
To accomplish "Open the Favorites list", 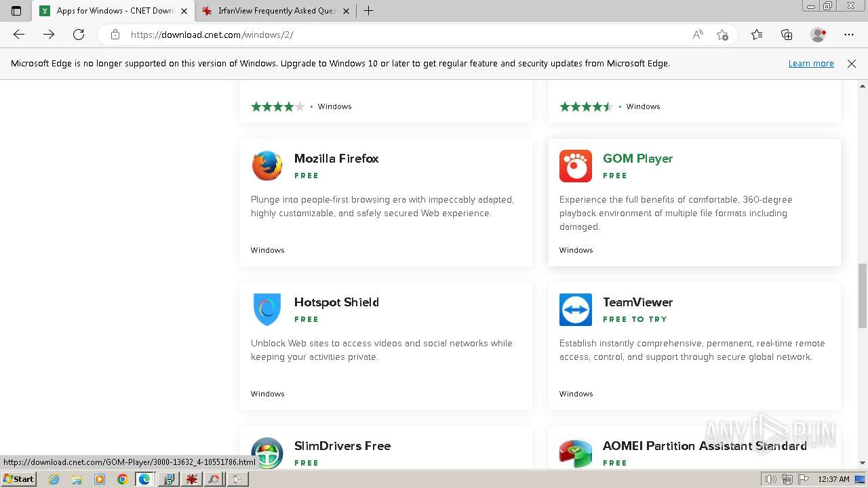I will coord(757,35).
